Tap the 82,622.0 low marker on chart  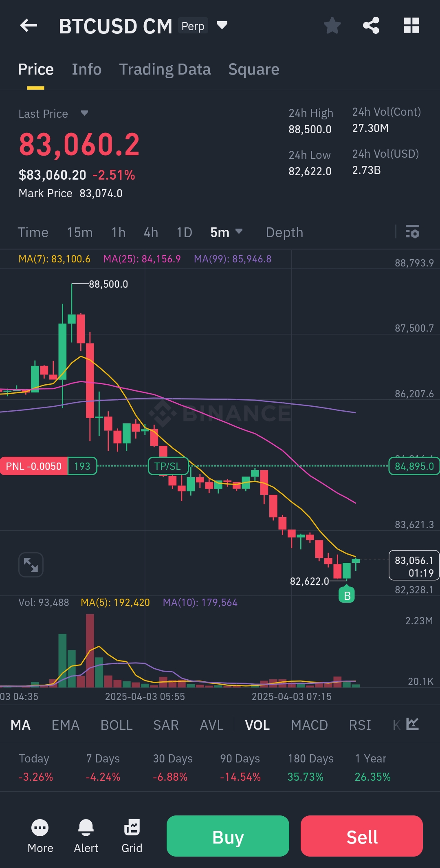pyautogui.click(x=309, y=581)
